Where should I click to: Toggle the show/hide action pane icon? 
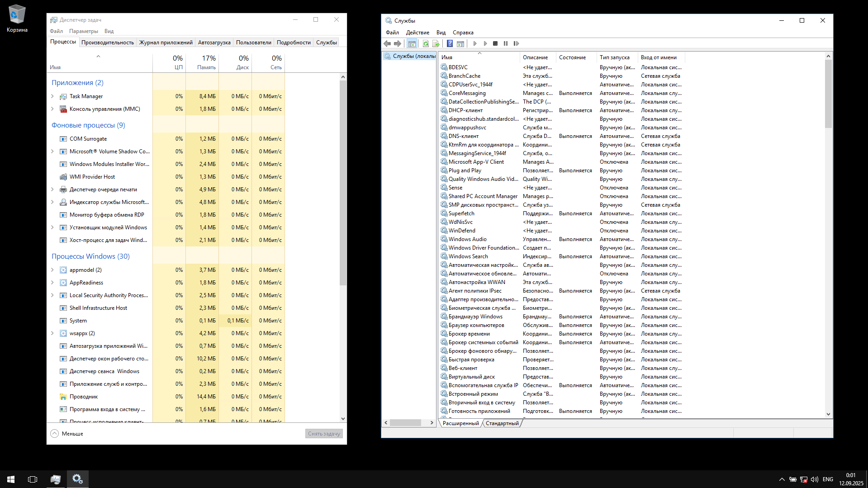coord(460,43)
